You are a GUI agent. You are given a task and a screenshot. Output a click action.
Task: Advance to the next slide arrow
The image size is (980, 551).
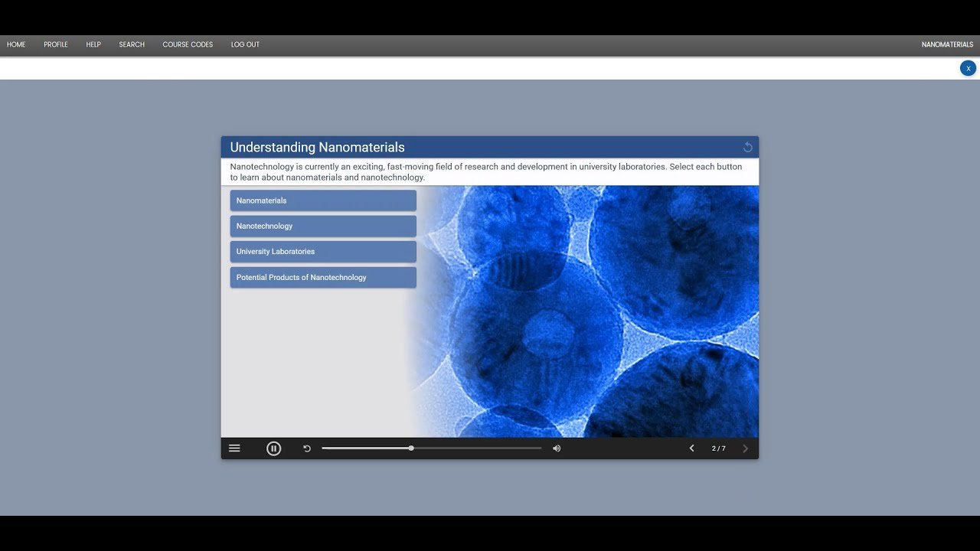(746, 448)
